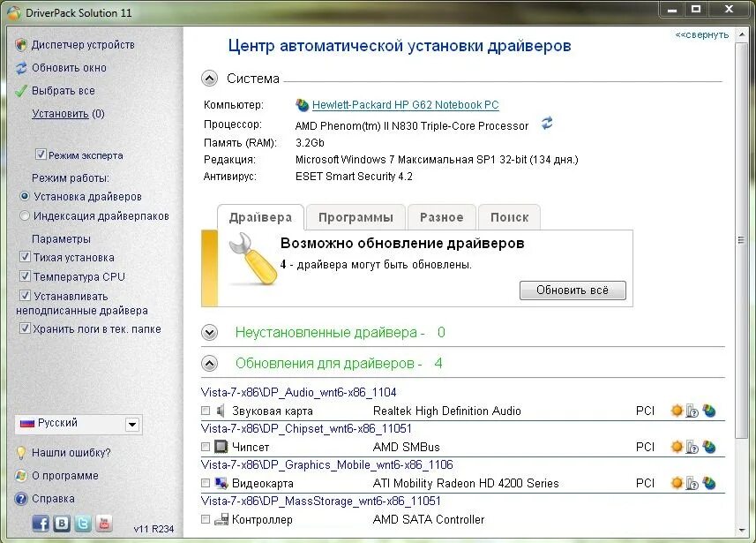Check the Звуковая карта driver checkbox
The width and height of the screenshot is (756, 543).
(206, 411)
